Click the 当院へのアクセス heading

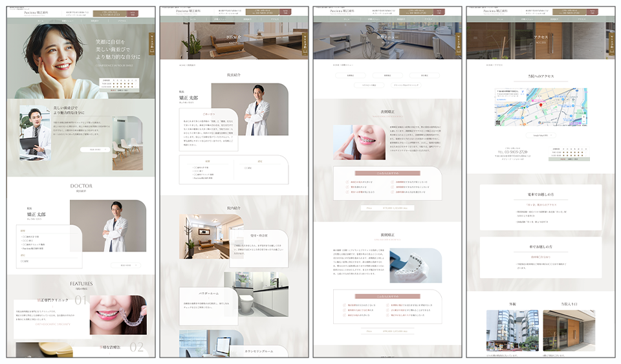point(541,76)
